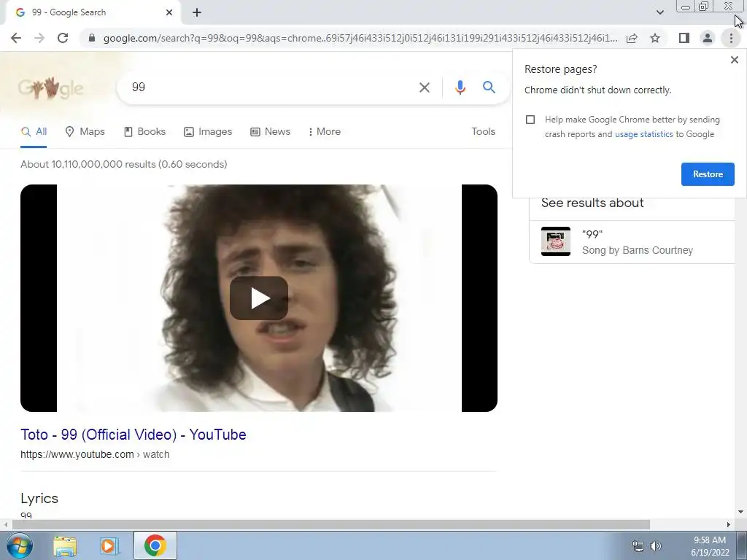
Task: Go to Google homepage via the logo
Action: (50, 87)
